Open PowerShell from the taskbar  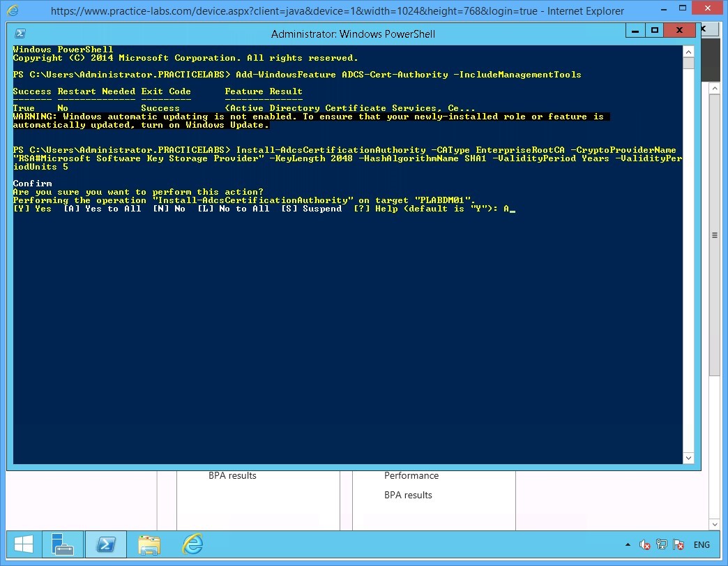[x=105, y=545]
